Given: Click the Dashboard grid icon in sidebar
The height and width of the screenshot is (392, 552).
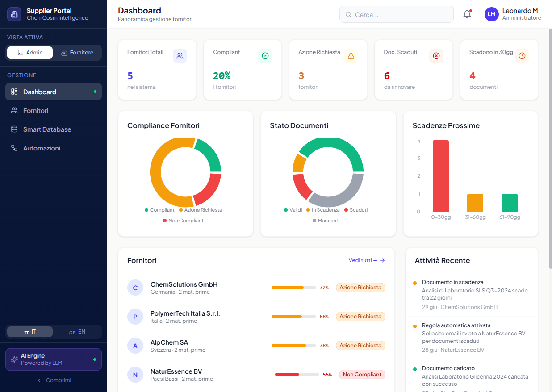Looking at the screenshot, I should point(14,92).
